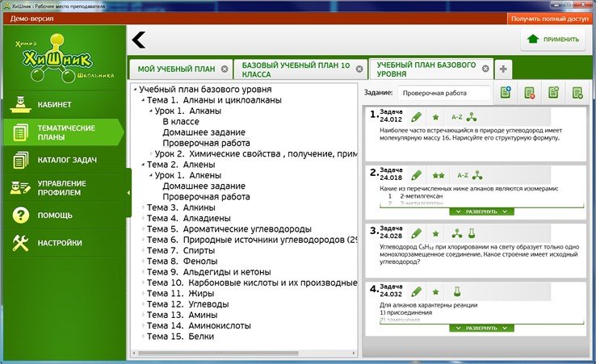
Task: Click the third green document toolbar icon
Action: point(553,92)
